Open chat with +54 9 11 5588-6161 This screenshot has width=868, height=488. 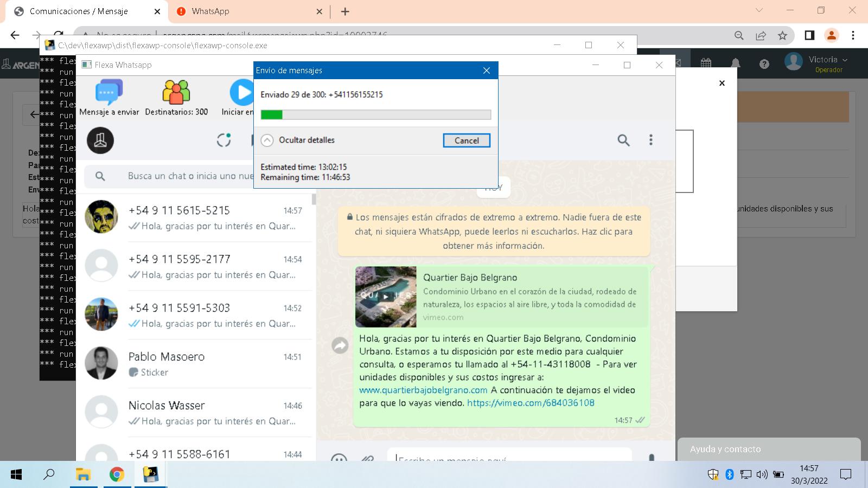pyautogui.click(x=195, y=450)
